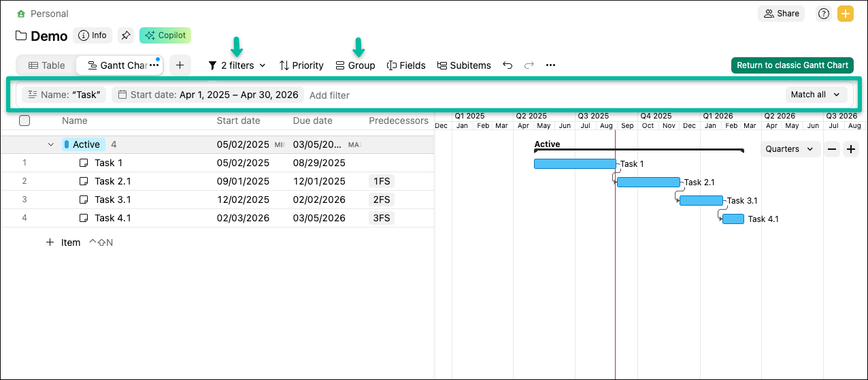The height and width of the screenshot is (380, 868).
Task: Open the Task 3.1 item icon
Action: [x=84, y=200]
